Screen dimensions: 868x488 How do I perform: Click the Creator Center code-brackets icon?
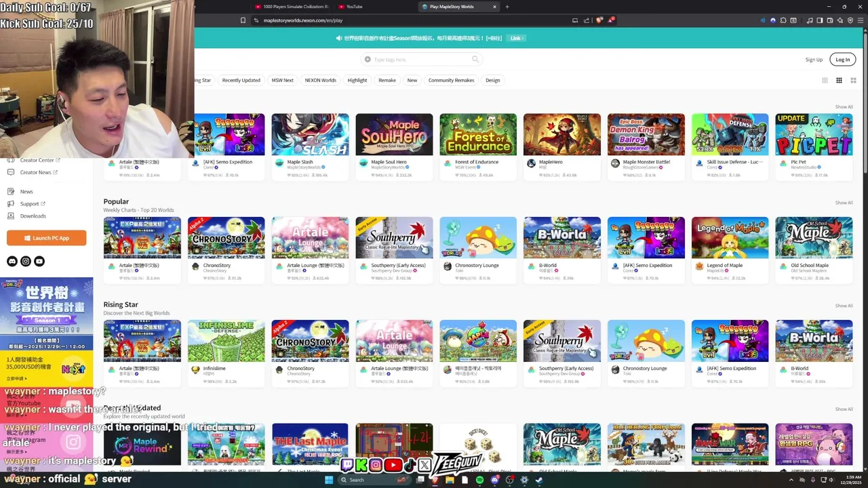11,160
